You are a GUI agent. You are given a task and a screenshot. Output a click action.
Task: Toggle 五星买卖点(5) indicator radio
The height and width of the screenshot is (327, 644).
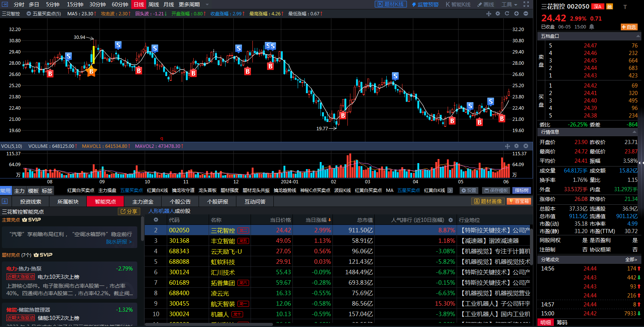pos(29,13)
